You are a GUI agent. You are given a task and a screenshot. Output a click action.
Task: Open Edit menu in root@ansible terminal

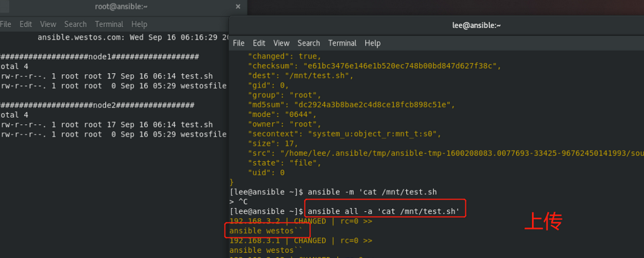(x=26, y=24)
